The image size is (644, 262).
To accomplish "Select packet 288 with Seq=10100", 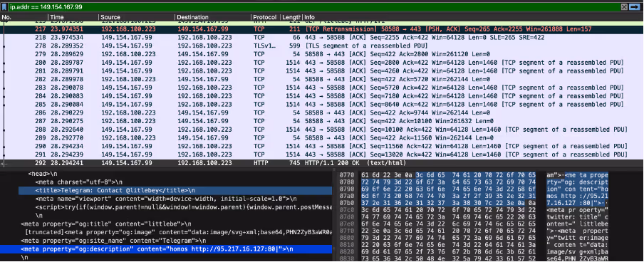I will 322,130.
